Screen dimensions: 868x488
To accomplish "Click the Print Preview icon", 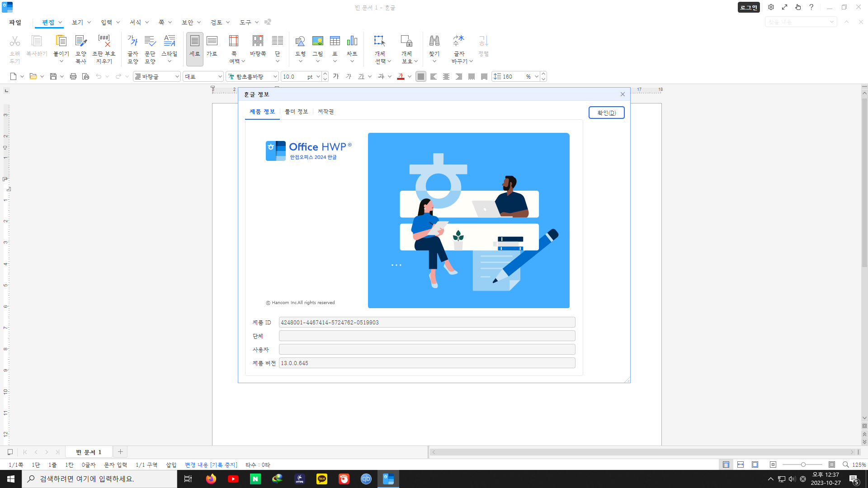I will (86, 76).
